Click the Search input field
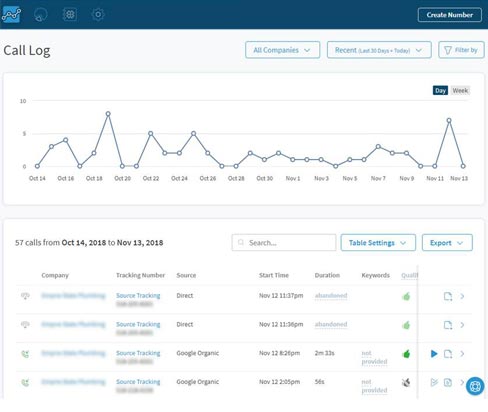Viewport: 488px width, 412px height. 284,243
